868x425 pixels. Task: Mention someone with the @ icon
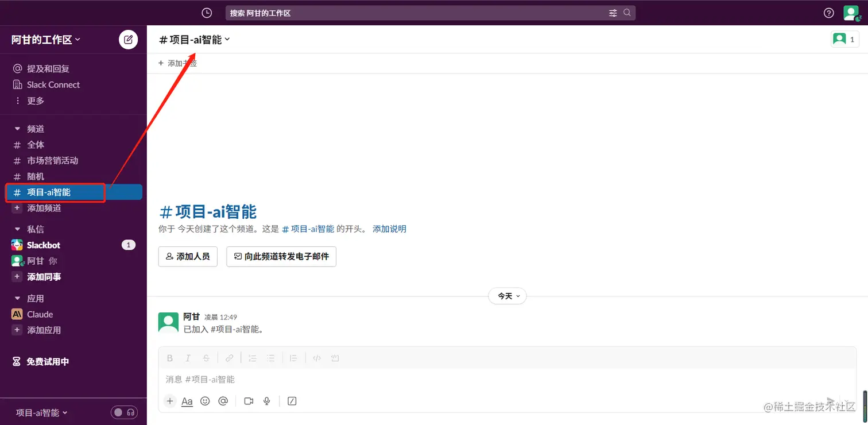pos(223,401)
